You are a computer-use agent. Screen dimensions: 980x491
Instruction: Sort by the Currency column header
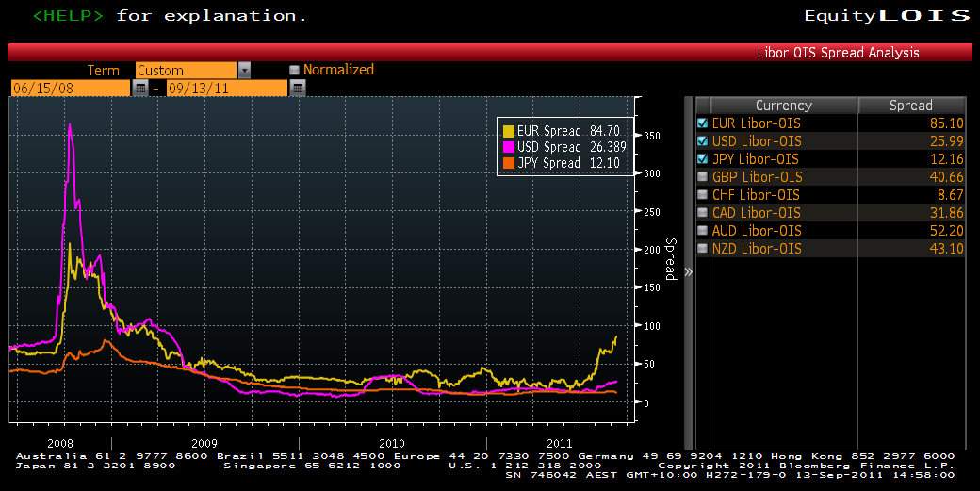(x=783, y=106)
